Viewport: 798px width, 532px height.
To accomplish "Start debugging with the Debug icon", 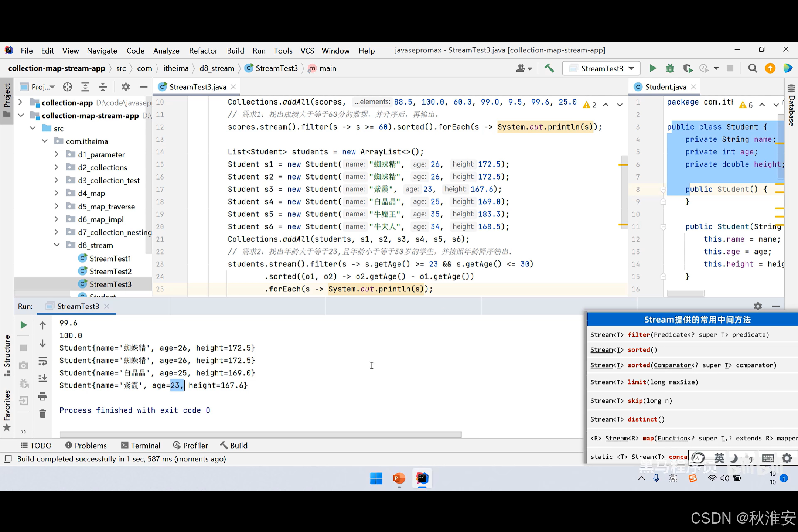I will coord(670,68).
